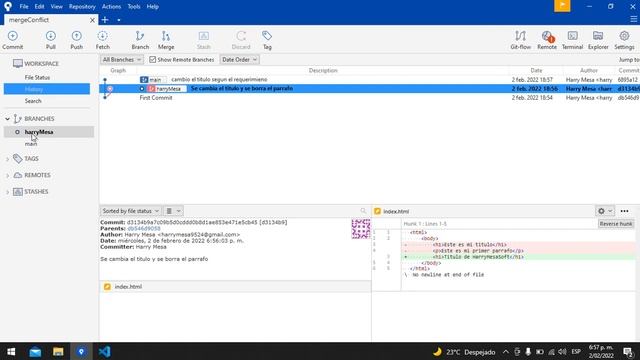The width and height of the screenshot is (640, 360).
Task: Open the File menu
Action: (24, 7)
